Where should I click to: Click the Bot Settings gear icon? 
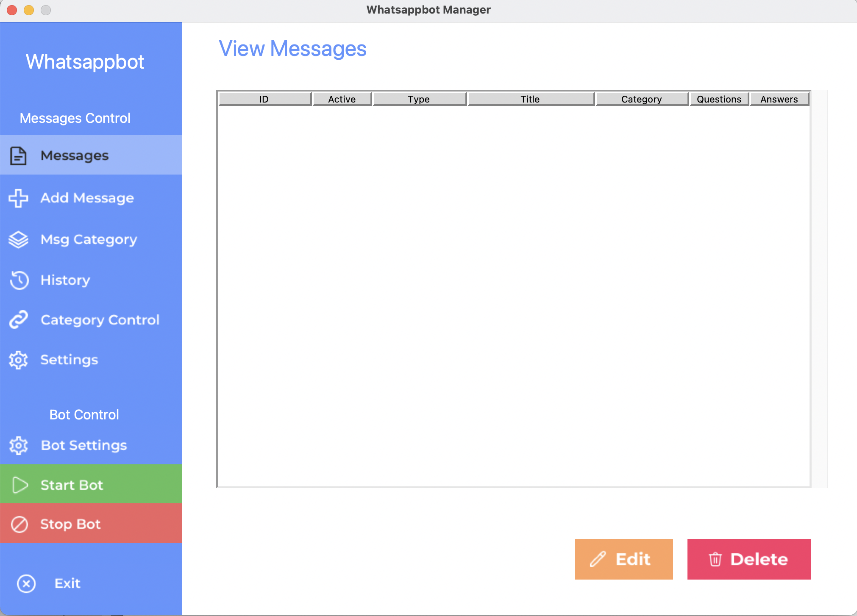tap(19, 445)
